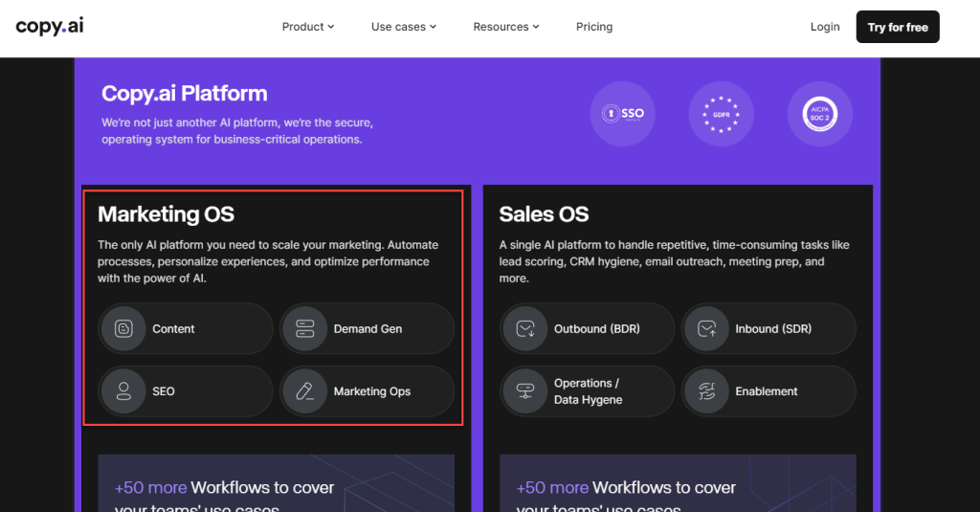The width and height of the screenshot is (980, 512).
Task: Click the Marketing Ops pencil icon
Action: [305, 391]
